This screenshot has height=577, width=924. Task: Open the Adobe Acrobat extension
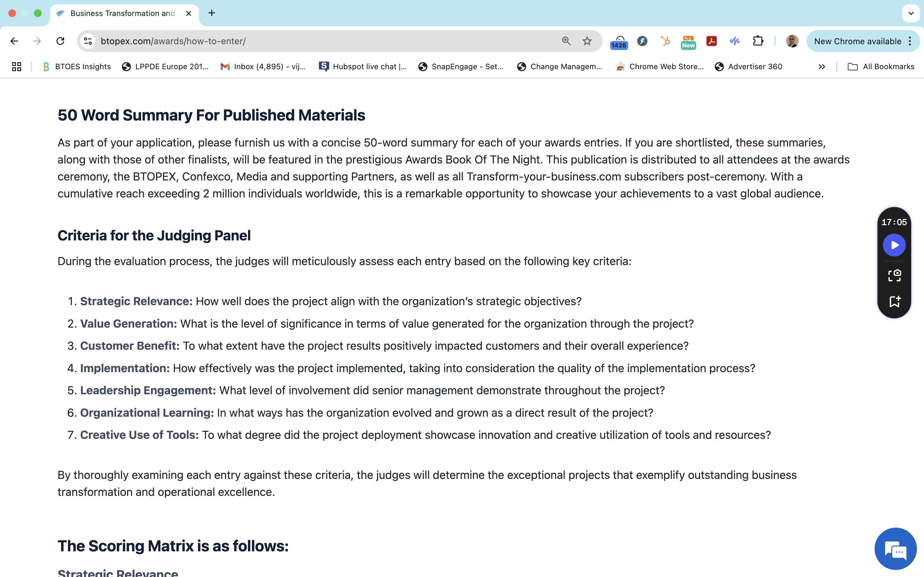[711, 41]
